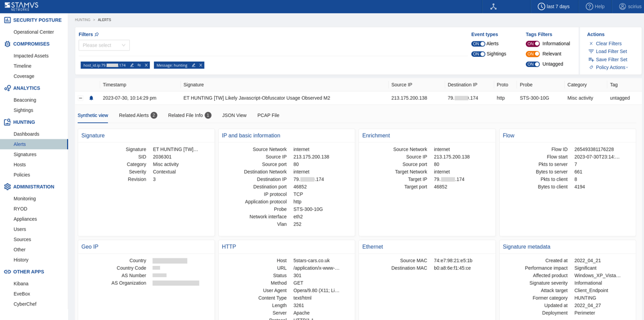The image size is (644, 320).
Task: Remove the host_id.ip filter chip
Action: click(146, 65)
